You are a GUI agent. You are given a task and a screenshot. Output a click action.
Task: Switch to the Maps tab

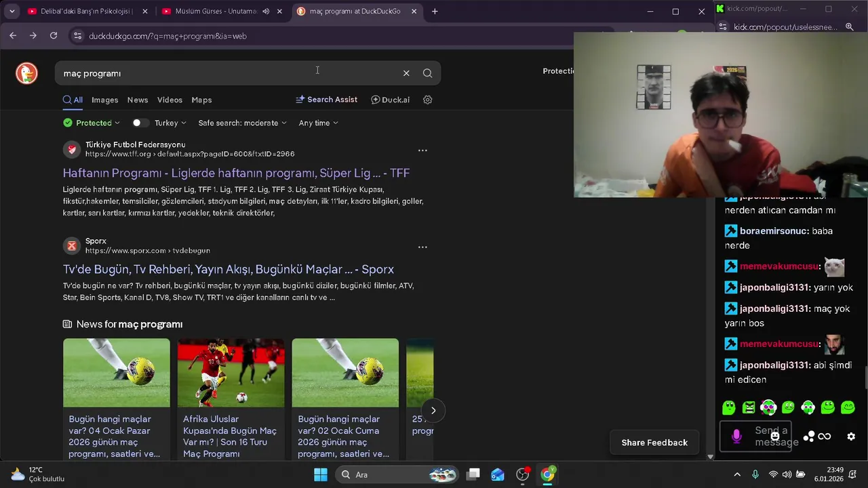coord(201,100)
